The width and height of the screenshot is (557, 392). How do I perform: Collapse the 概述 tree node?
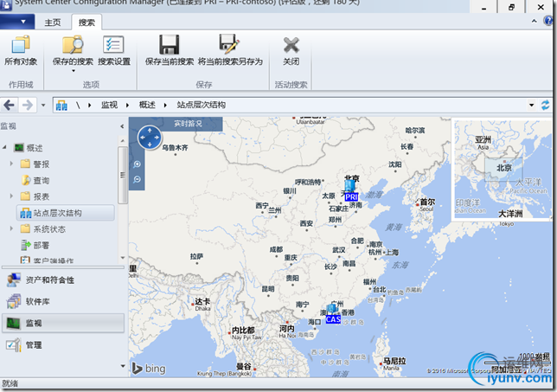(x=4, y=147)
